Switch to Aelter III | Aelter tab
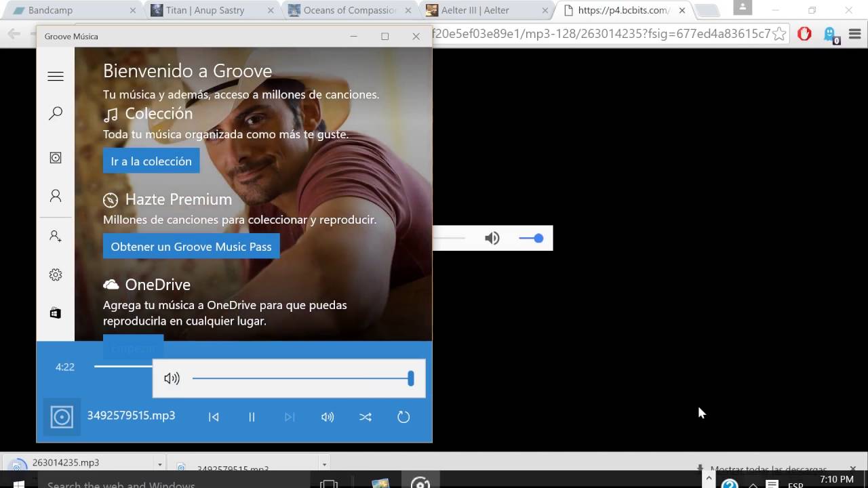The width and height of the screenshot is (868, 488). click(x=487, y=10)
